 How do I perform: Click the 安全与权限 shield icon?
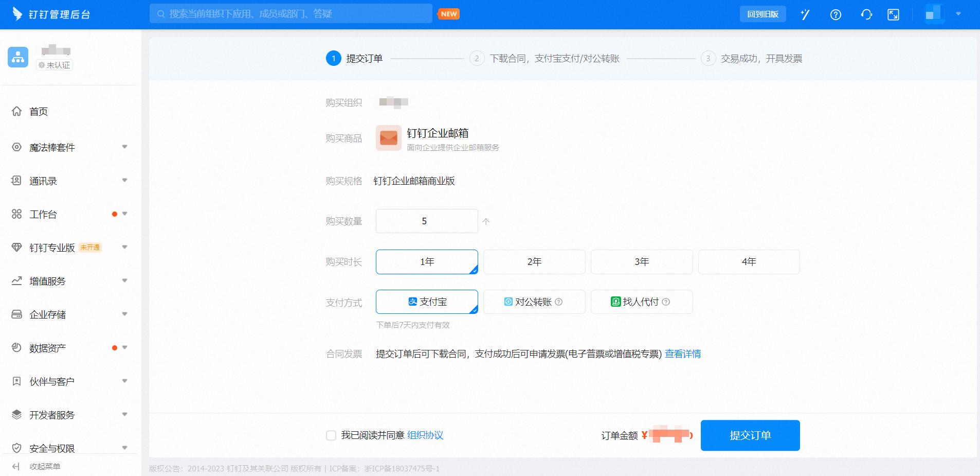click(16, 448)
